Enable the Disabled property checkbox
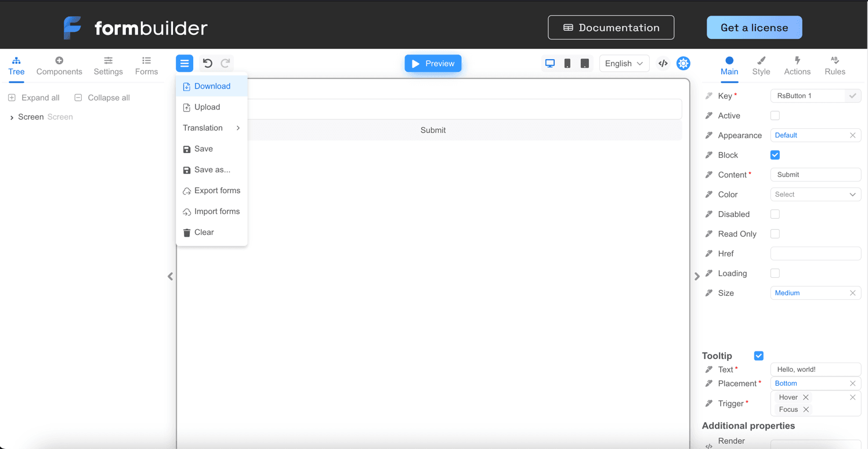This screenshot has width=868, height=449. (x=775, y=214)
